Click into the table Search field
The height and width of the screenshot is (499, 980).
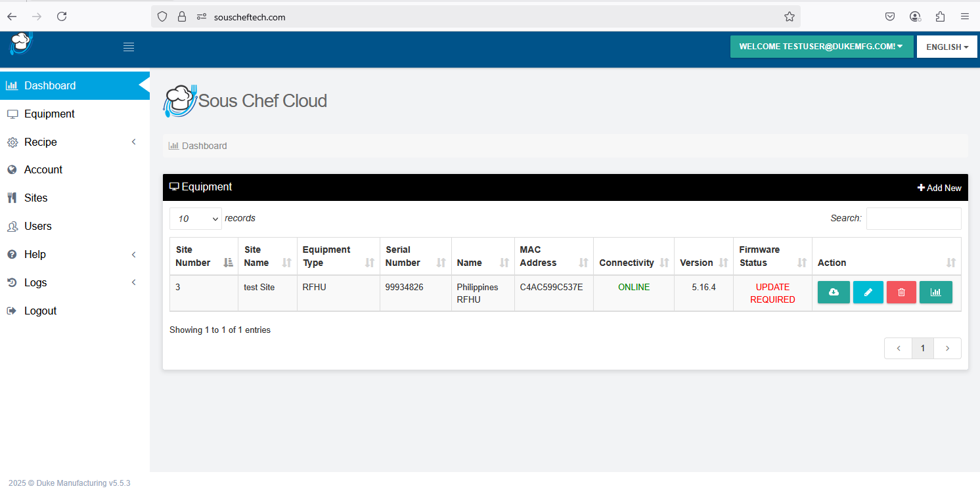(914, 219)
